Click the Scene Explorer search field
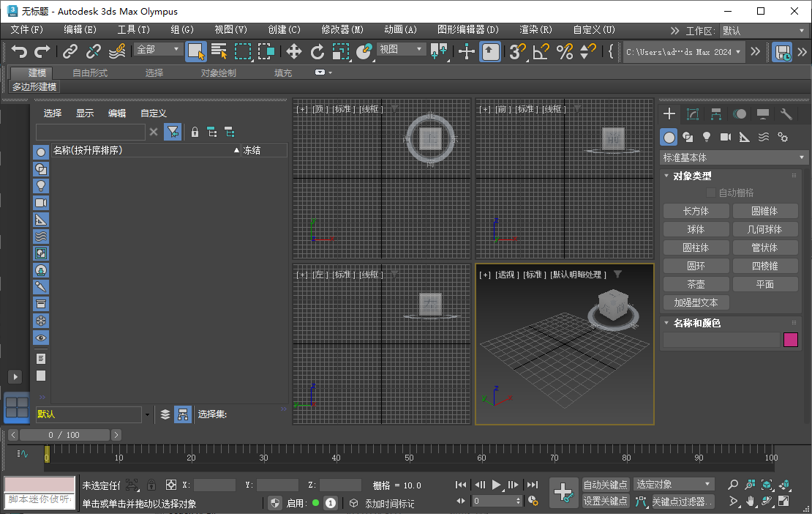This screenshot has width=812, height=514. pos(90,132)
